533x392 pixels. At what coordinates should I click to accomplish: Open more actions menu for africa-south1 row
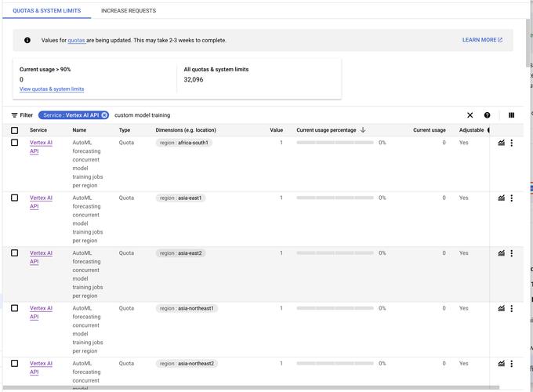coord(512,143)
